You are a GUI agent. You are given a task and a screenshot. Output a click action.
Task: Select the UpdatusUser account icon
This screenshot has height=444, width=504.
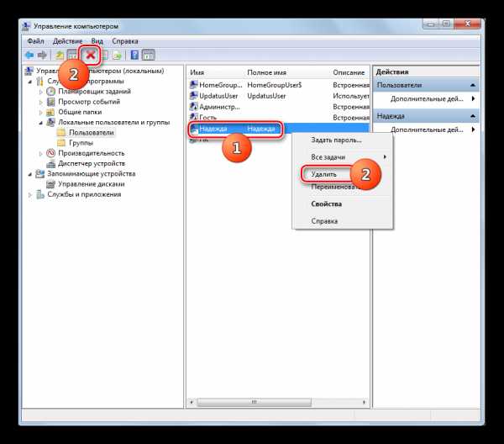pos(193,96)
